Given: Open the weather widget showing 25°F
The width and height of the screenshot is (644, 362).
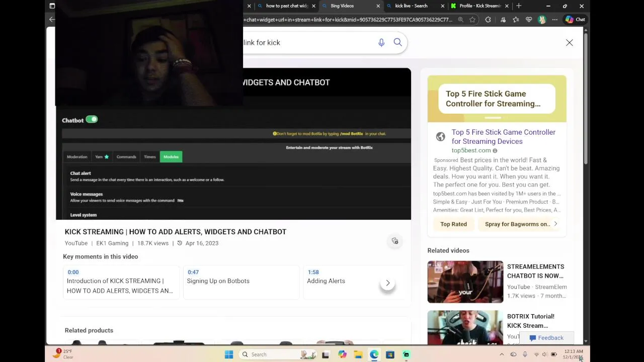Looking at the screenshot, I should click(x=63, y=354).
